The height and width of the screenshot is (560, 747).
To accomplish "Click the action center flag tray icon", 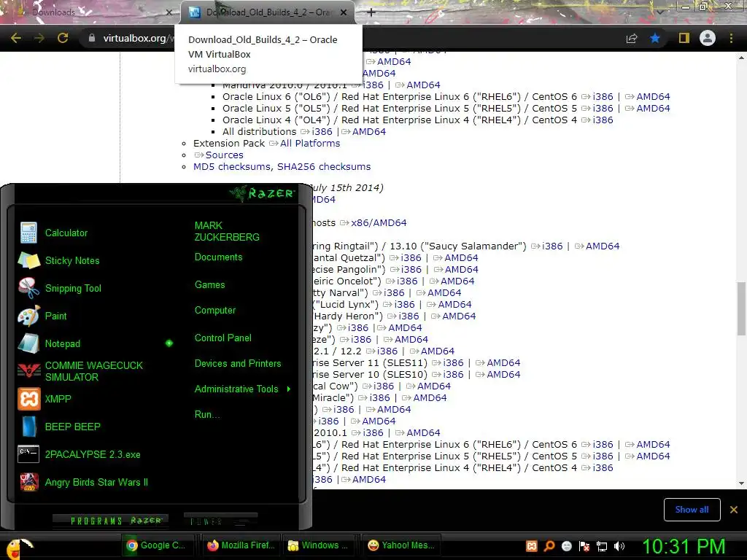I will (x=584, y=546).
